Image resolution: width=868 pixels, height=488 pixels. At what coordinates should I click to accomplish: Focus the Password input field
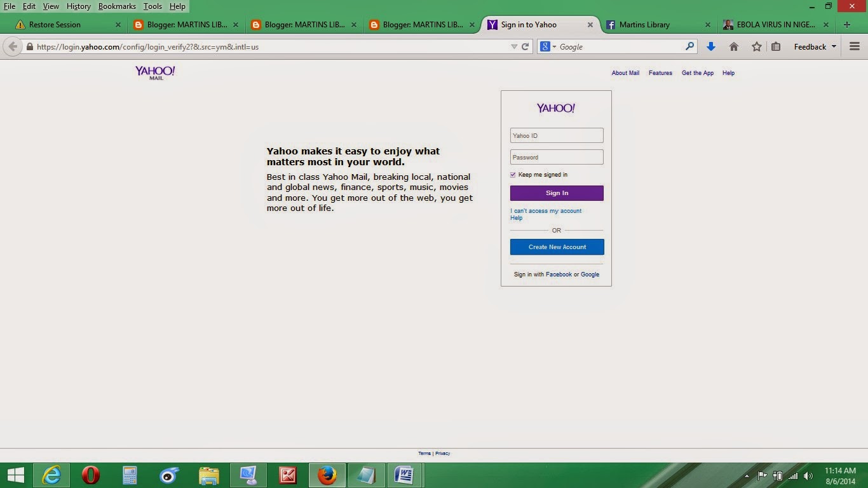pyautogui.click(x=557, y=157)
